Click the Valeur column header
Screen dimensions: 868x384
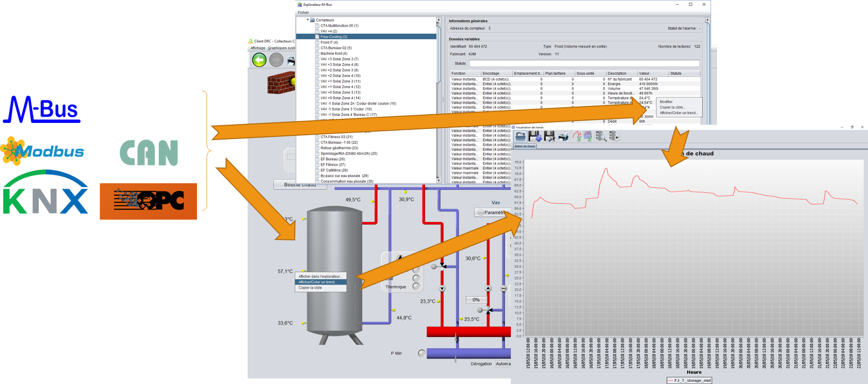653,73
